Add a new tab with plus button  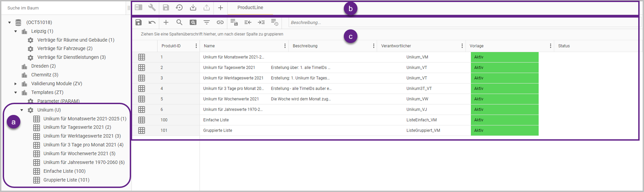[x=220, y=7]
